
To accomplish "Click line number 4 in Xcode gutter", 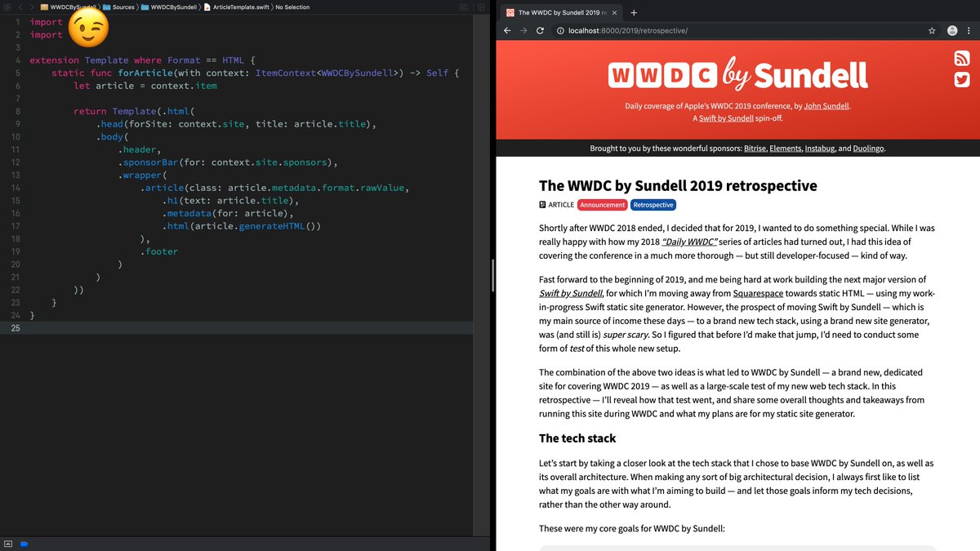I will point(17,60).
